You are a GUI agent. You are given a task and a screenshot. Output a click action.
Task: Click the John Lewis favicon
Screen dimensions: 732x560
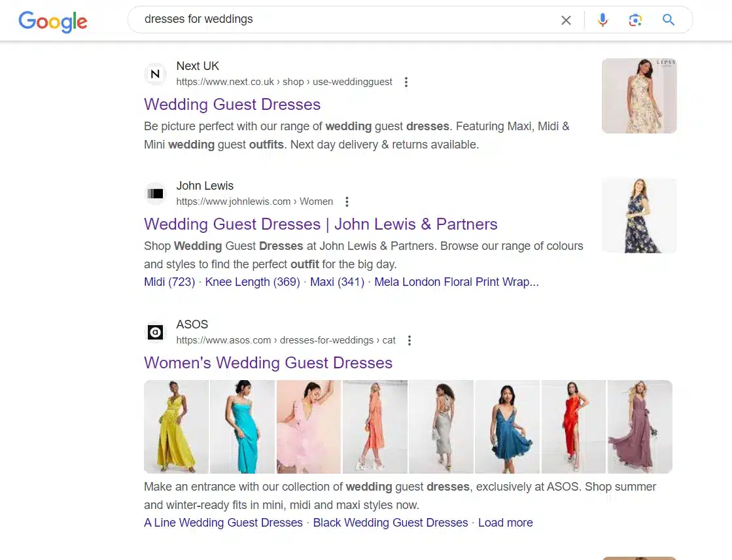point(156,194)
